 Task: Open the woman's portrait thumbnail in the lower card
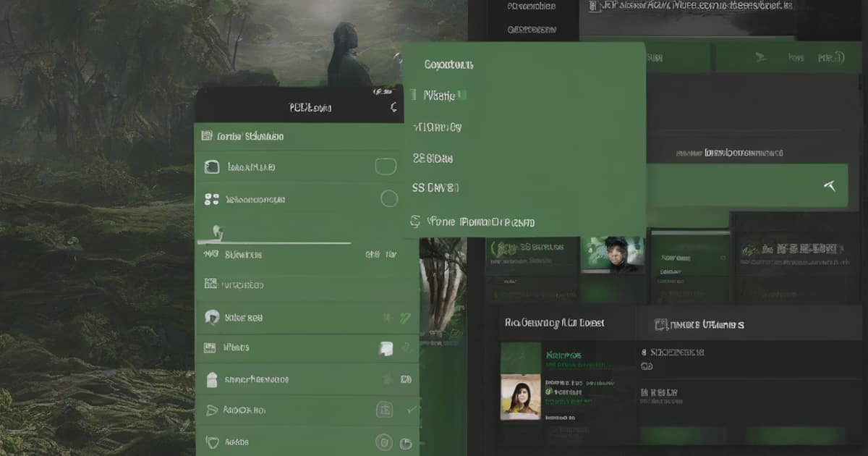(x=520, y=397)
